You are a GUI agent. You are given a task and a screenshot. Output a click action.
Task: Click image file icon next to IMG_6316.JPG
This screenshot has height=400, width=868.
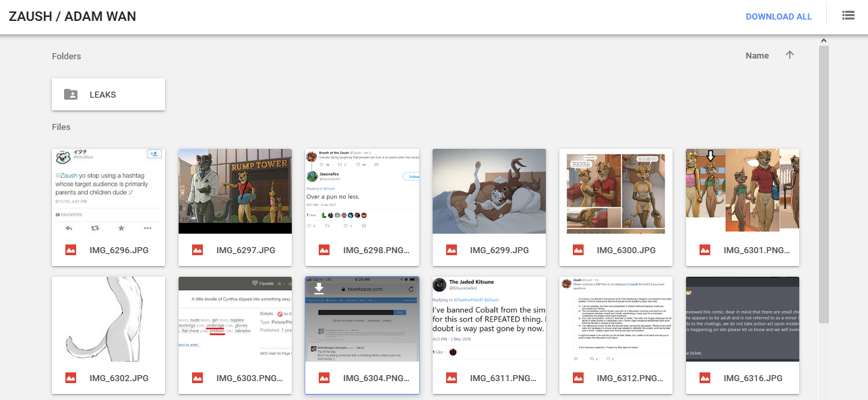[x=704, y=378]
